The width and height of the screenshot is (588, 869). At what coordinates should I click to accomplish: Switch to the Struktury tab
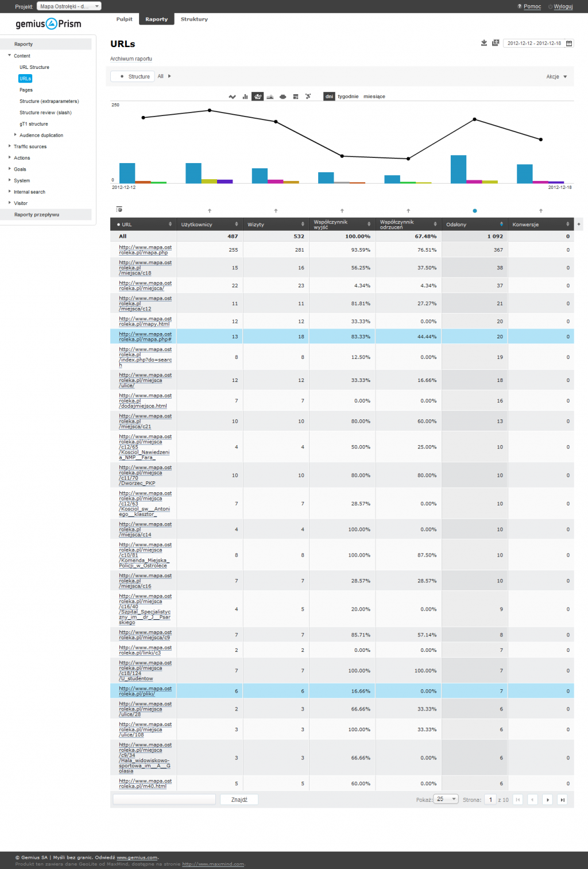coord(194,20)
